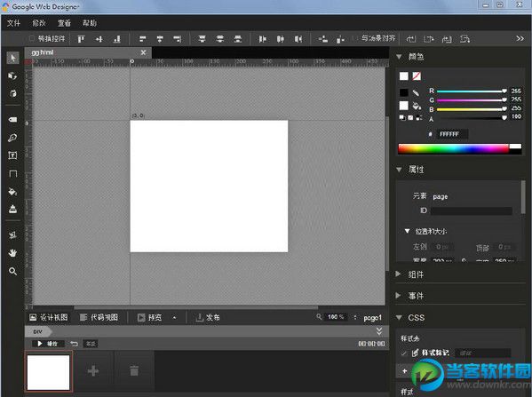Click the 发布 button

pos(208,318)
